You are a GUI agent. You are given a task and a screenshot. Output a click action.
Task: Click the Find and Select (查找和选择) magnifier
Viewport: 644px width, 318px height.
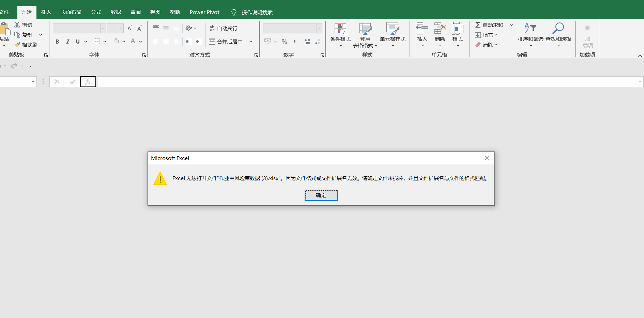[x=558, y=29]
